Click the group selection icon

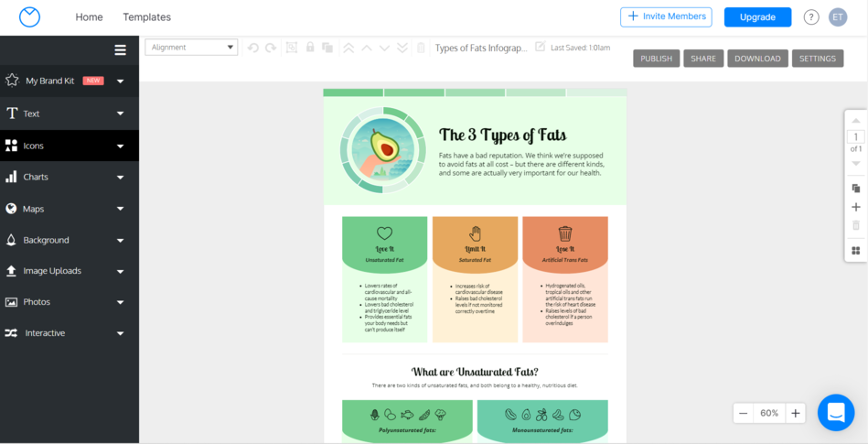[291, 48]
